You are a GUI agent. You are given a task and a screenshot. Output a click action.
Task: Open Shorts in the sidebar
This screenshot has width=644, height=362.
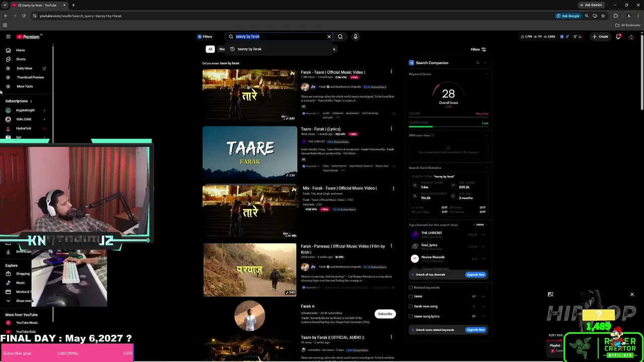21,59
